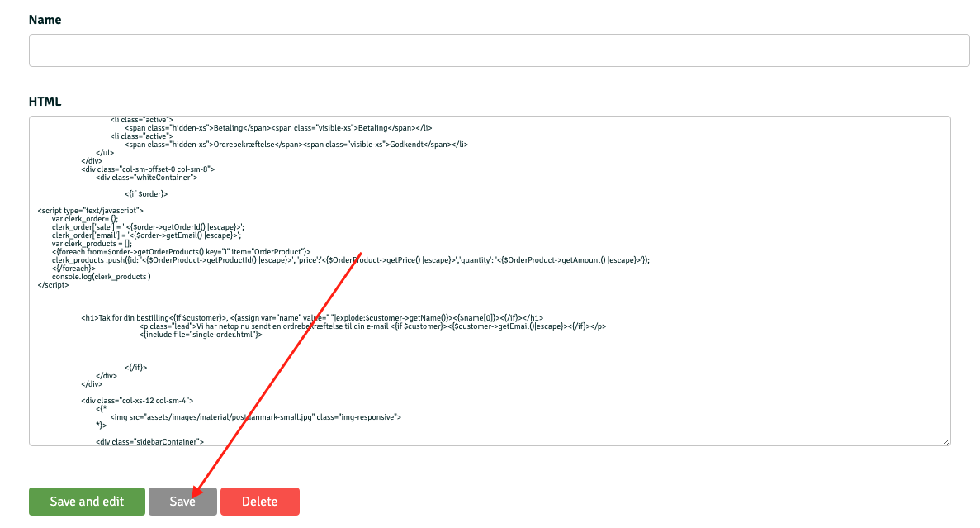This screenshot has width=980, height=528.
Task: Click the Name input field
Action: pos(499,50)
